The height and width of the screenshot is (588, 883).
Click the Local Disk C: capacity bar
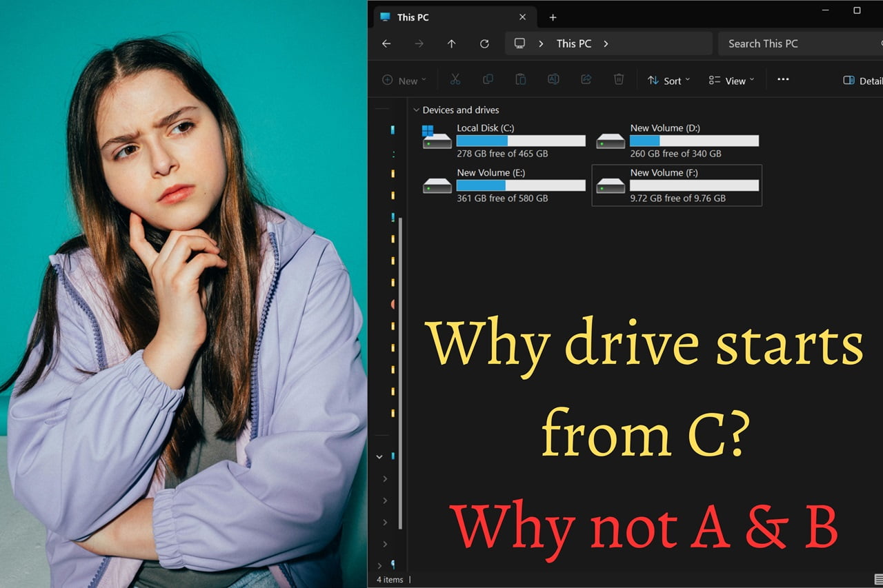click(521, 141)
